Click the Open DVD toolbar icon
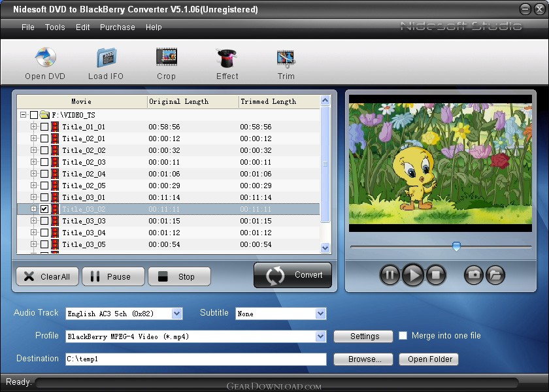Image resolution: width=549 pixels, height=392 pixels. pyautogui.click(x=45, y=57)
